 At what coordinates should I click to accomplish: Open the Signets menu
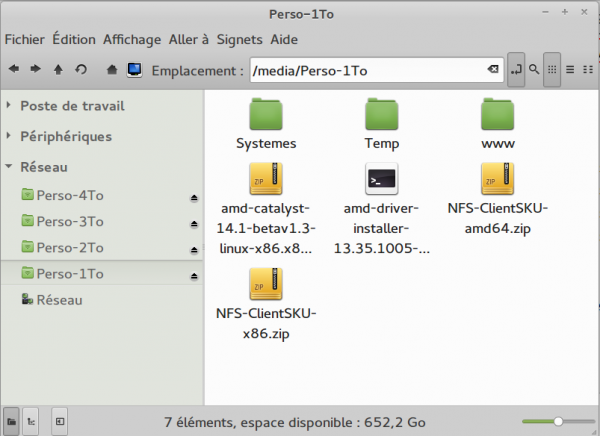pos(239,39)
